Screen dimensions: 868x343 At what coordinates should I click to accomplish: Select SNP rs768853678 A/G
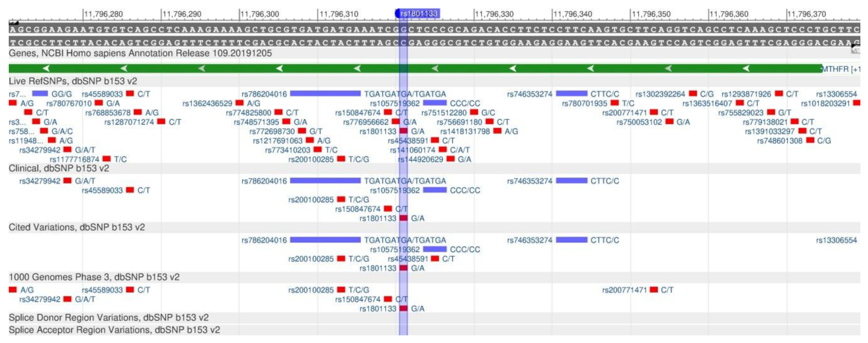click(138, 113)
